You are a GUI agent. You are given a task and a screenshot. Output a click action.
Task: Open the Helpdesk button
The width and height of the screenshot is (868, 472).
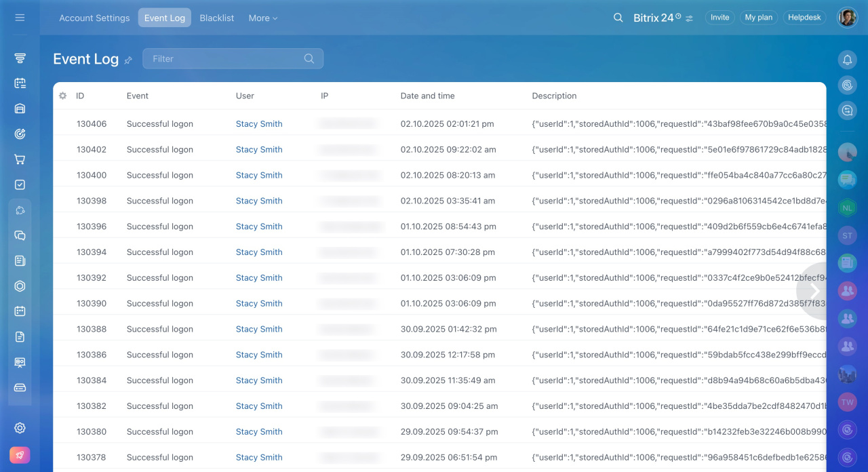804,18
